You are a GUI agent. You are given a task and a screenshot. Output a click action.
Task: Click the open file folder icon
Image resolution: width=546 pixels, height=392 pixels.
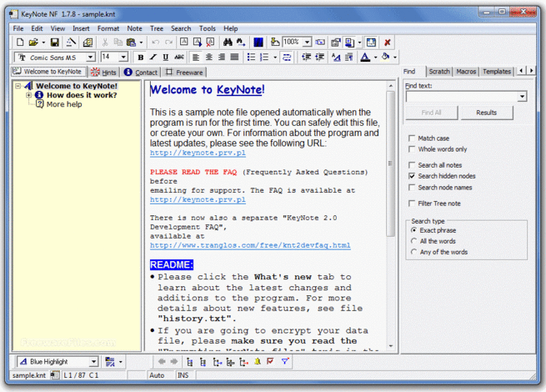tap(33, 43)
